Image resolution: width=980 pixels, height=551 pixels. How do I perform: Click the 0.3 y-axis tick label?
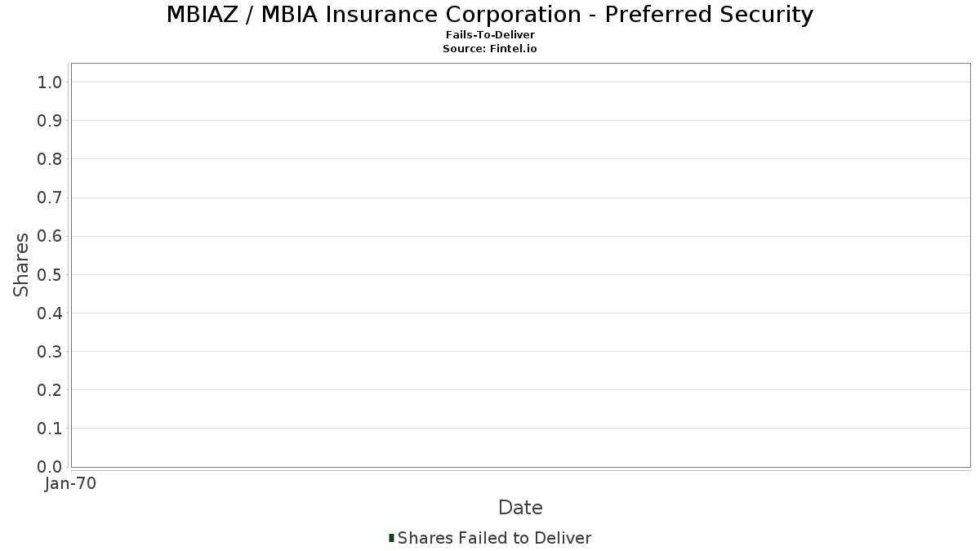tap(50, 352)
